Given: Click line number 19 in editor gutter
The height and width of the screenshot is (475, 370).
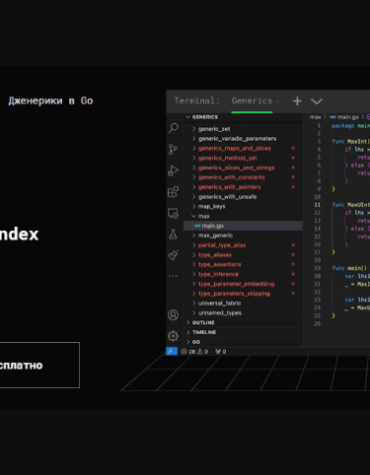Looking at the screenshot, I should tap(317, 268).
